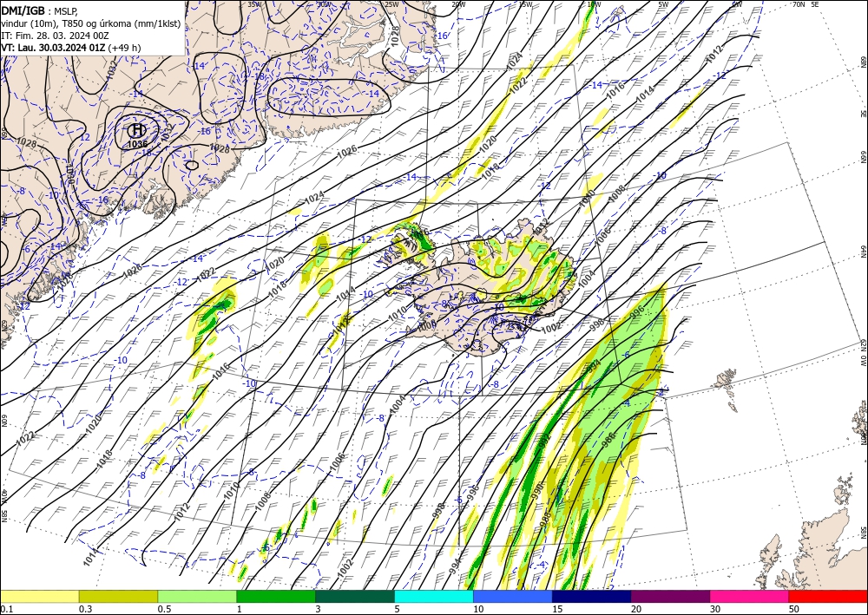Click the 60N latitude label on right edge
The width and height of the screenshot is (868, 615).
[x=863, y=438]
